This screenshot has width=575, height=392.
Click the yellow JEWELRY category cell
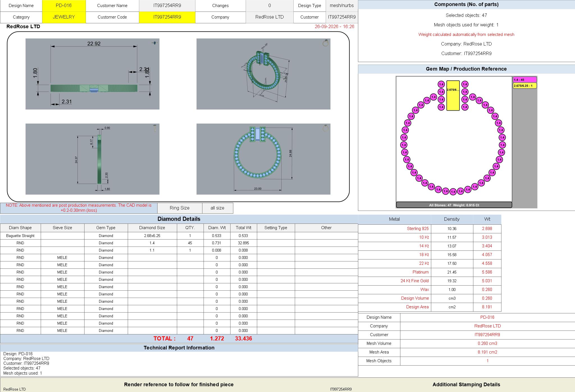(x=64, y=17)
